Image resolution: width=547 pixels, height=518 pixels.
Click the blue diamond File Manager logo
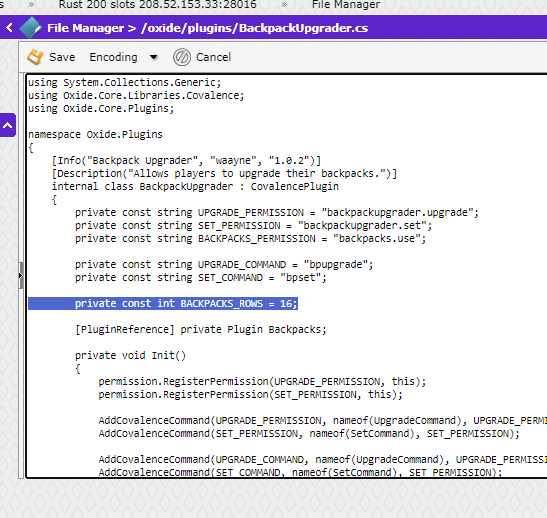[30, 28]
